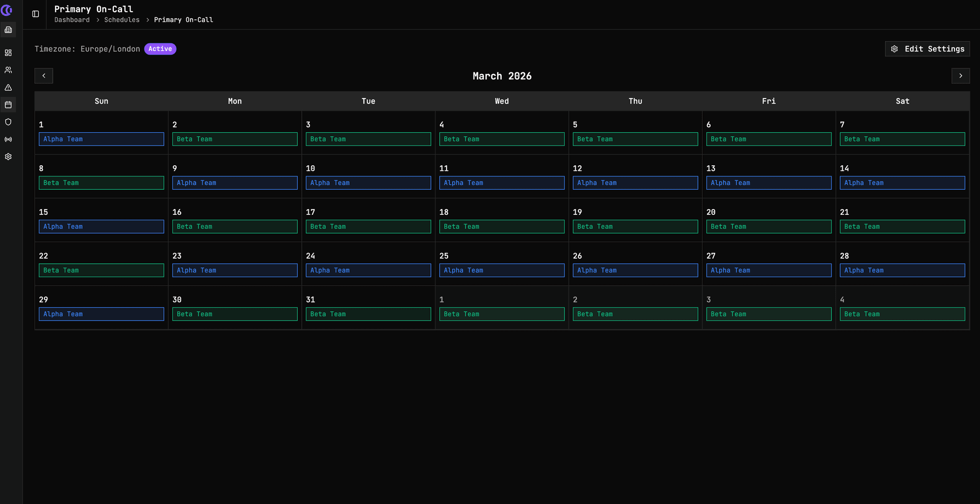Select the Teams icon in the left sidebar
Viewport: 980px width, 504px height.
point(8,70)
